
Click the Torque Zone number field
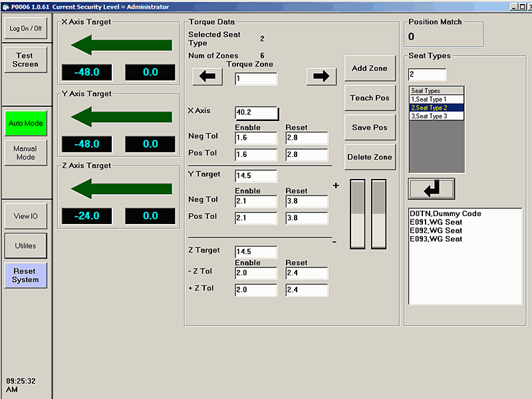(x=256, y=78)
